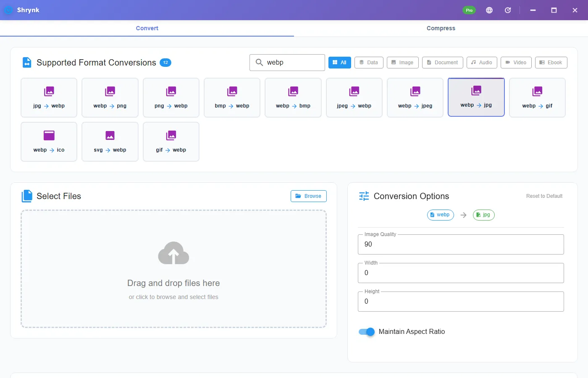Pick the svg to webp conversion card
This screenshot has height=378, width=588.
(x=110, y=142)
